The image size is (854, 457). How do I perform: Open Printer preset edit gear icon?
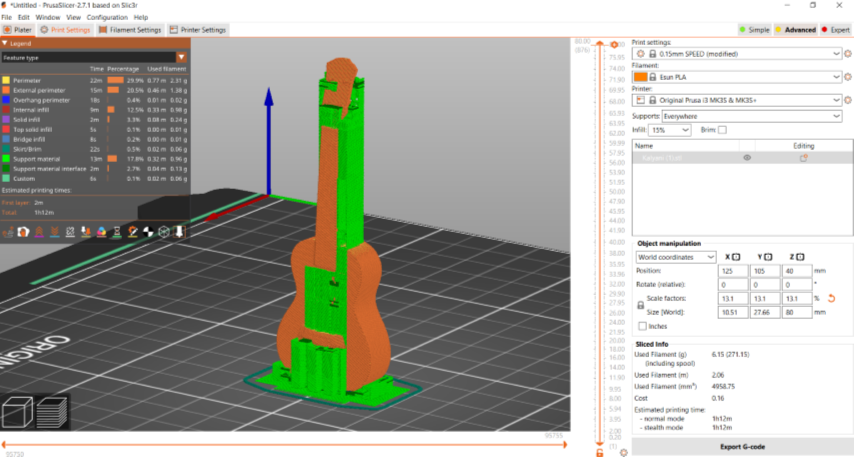point(847,100)
